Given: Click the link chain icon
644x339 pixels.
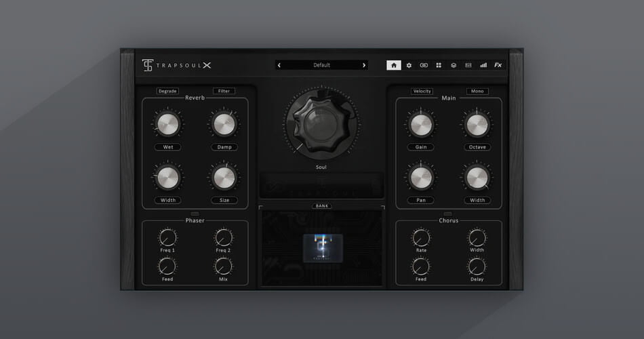Looking at the screenshot, I should click(424, 65).
